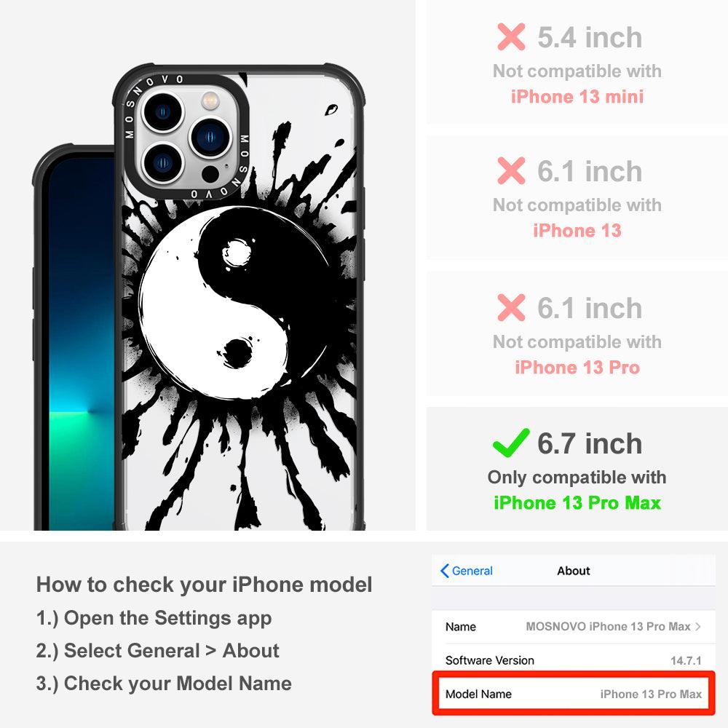Viewport: 728px width, 728px height.
Task: Click 'How to check your iPhone model' heading
Action: point(205,585)
